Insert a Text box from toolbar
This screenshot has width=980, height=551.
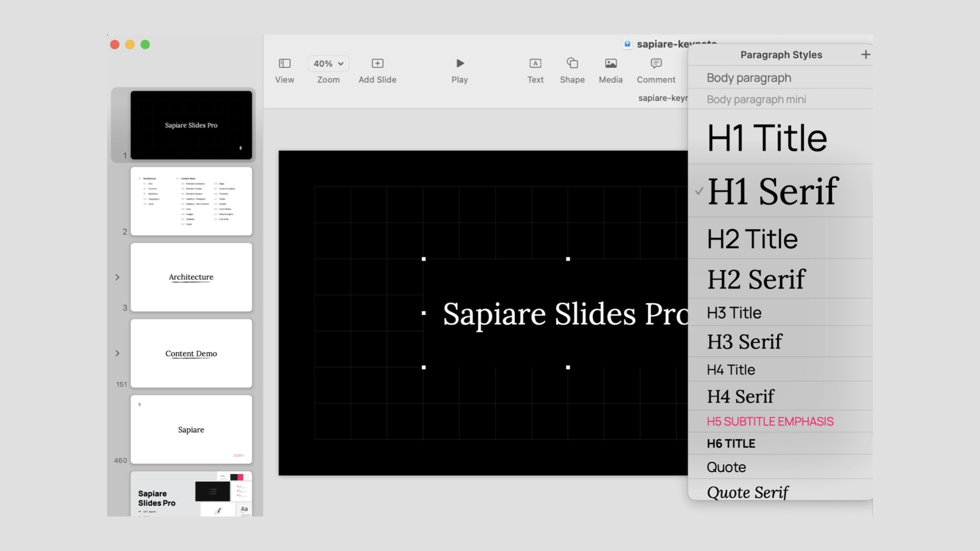pos(535,63)
